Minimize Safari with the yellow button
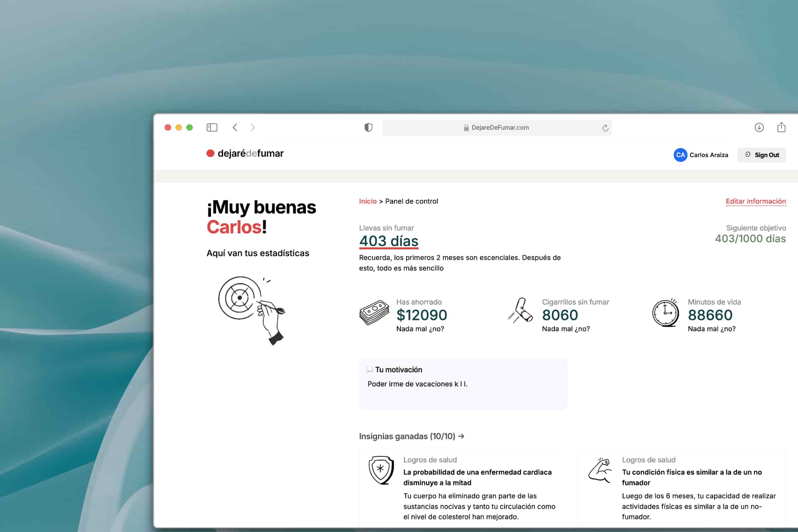The height and width of the screenshot is (532, 798). 179,127
